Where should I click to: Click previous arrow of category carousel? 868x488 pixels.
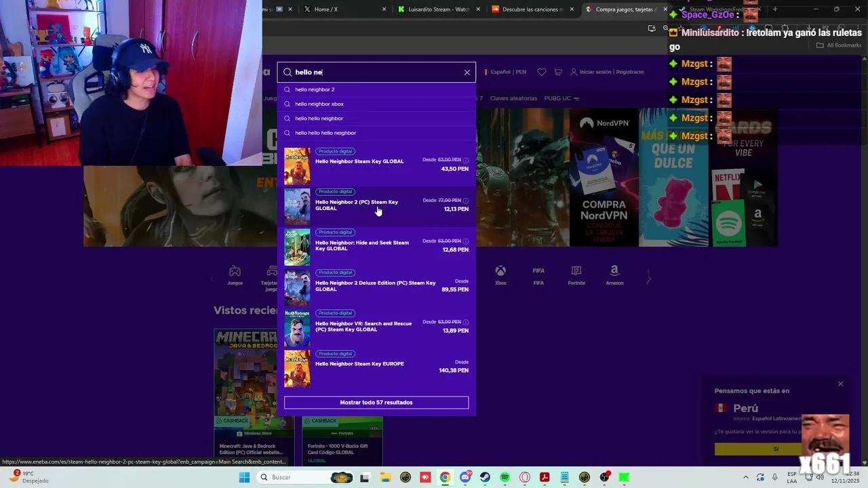pos(212,279)
